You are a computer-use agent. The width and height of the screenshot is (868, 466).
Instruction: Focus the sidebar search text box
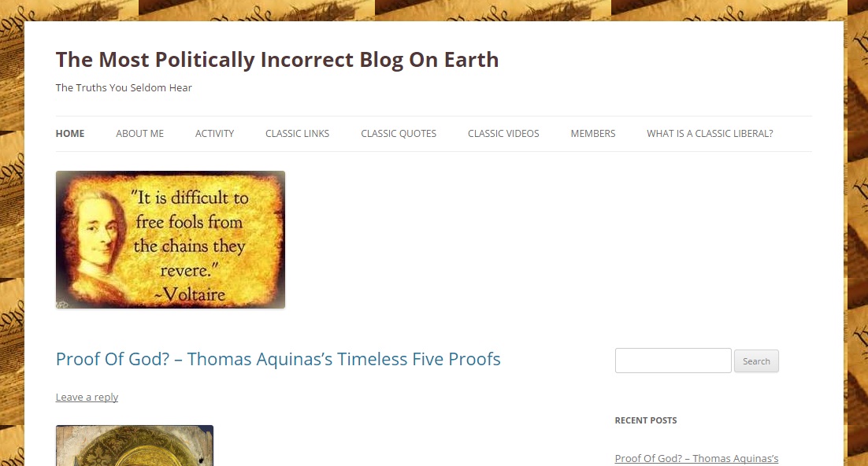click(x=673, y=361)
